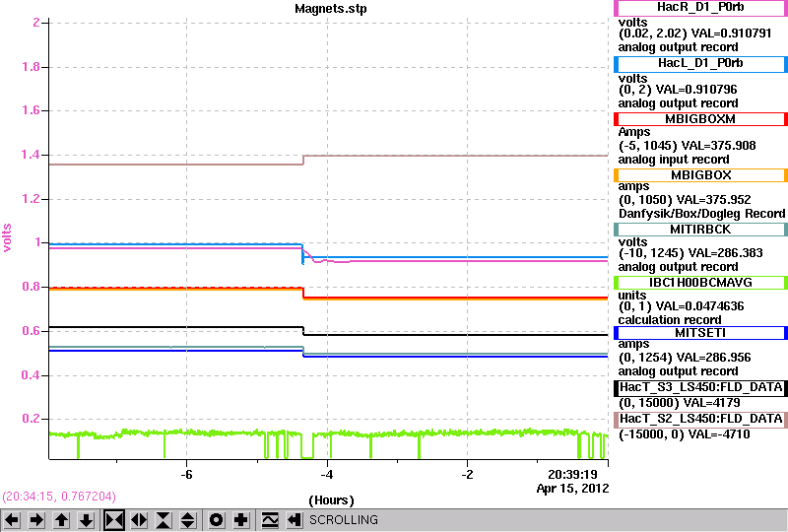Click the vertical zoom-in hourglass icon

pos(164,520)
